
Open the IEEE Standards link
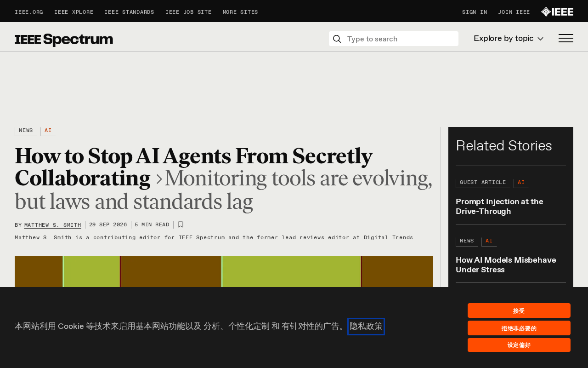coord(129,12)
